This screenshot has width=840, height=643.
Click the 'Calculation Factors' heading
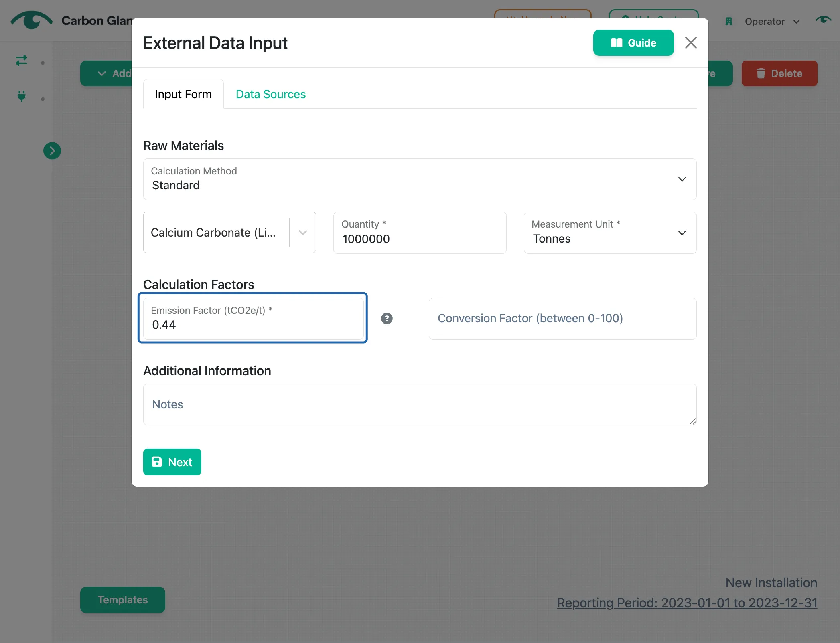tap(199, 285)
